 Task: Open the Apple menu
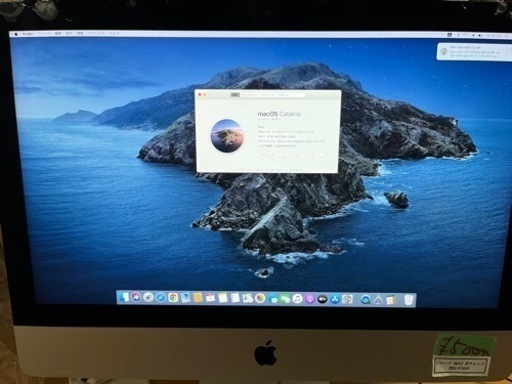click(x=16, y=34)
